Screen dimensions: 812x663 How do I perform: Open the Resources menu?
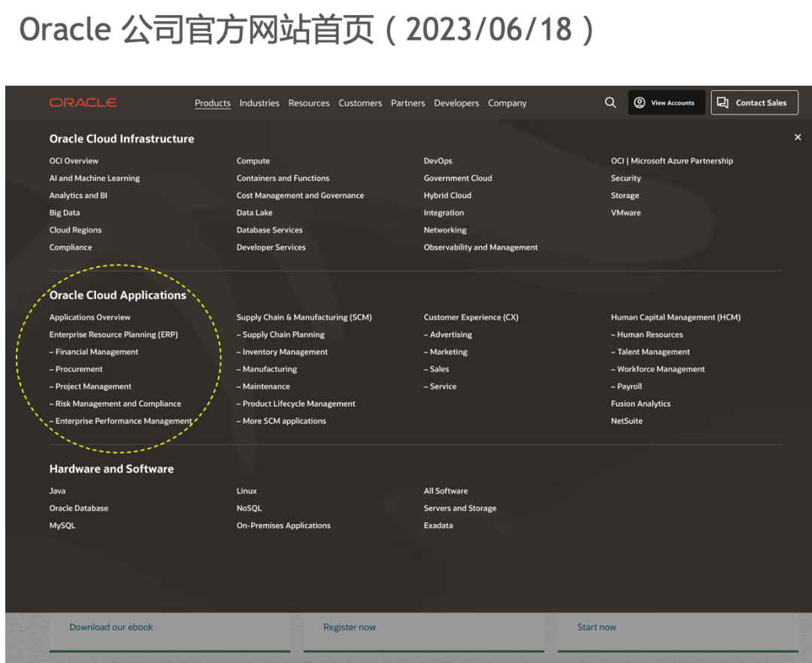click(309, 103)
